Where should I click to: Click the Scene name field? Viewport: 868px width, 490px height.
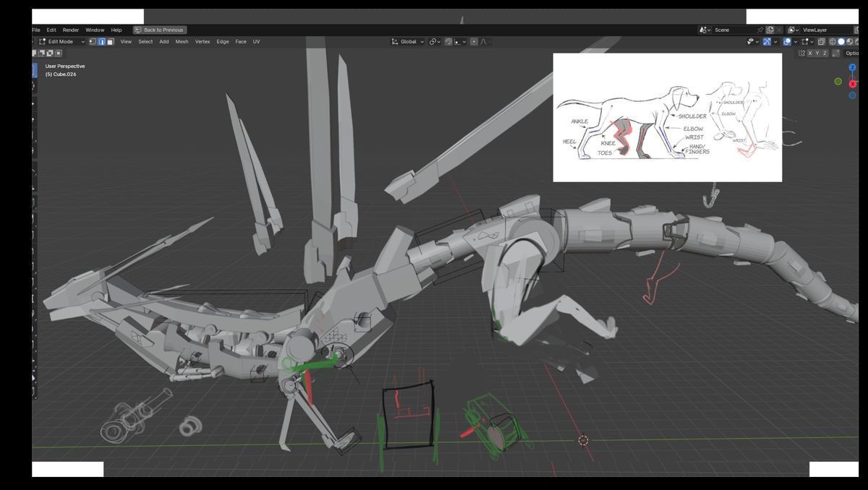pyautogui.click(x=733, y=30)
